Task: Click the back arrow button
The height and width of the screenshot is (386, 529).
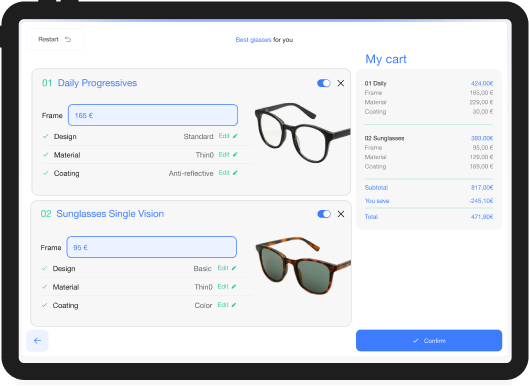Action: 37,341
